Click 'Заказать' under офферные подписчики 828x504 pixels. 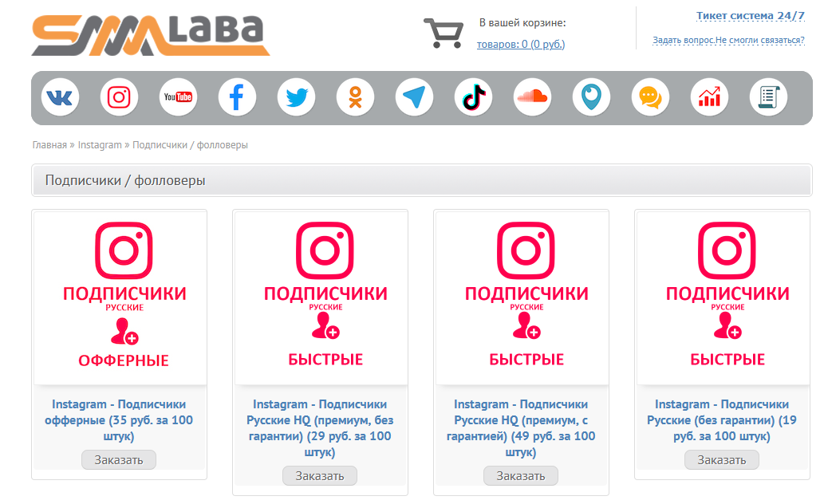119,459
